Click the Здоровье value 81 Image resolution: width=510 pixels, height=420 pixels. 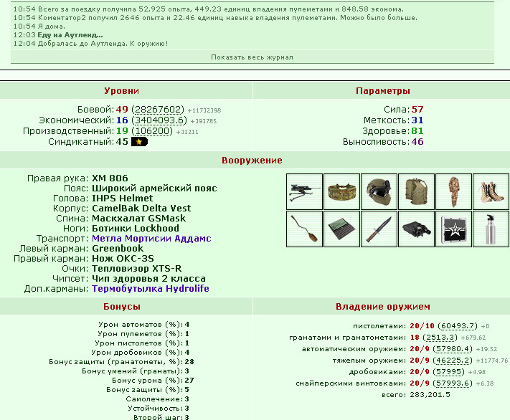click(x=417, y=131)
